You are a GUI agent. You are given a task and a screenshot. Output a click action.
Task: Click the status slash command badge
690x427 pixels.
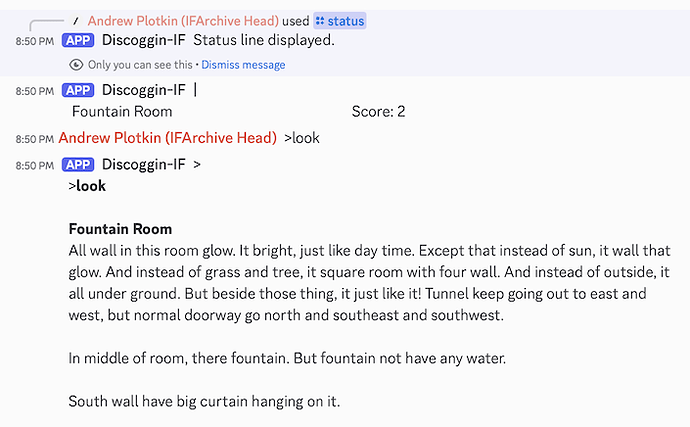(x=340, y=20)
